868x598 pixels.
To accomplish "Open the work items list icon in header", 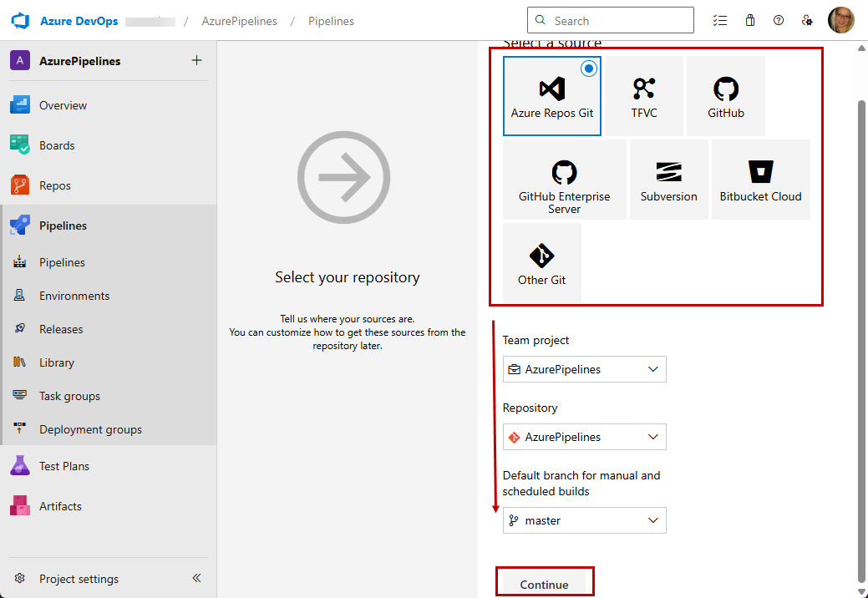I will tap(719, 21).
